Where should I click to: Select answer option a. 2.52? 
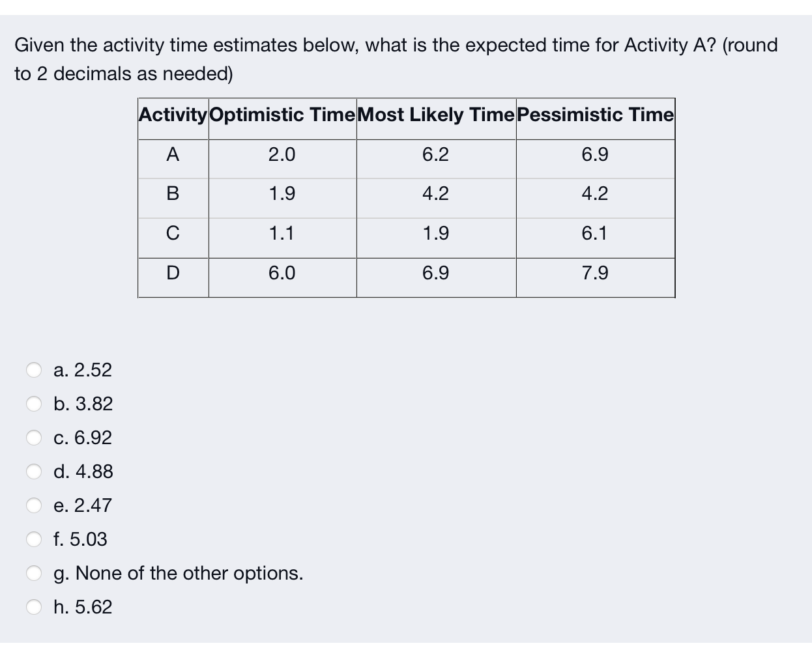(35, 370)
